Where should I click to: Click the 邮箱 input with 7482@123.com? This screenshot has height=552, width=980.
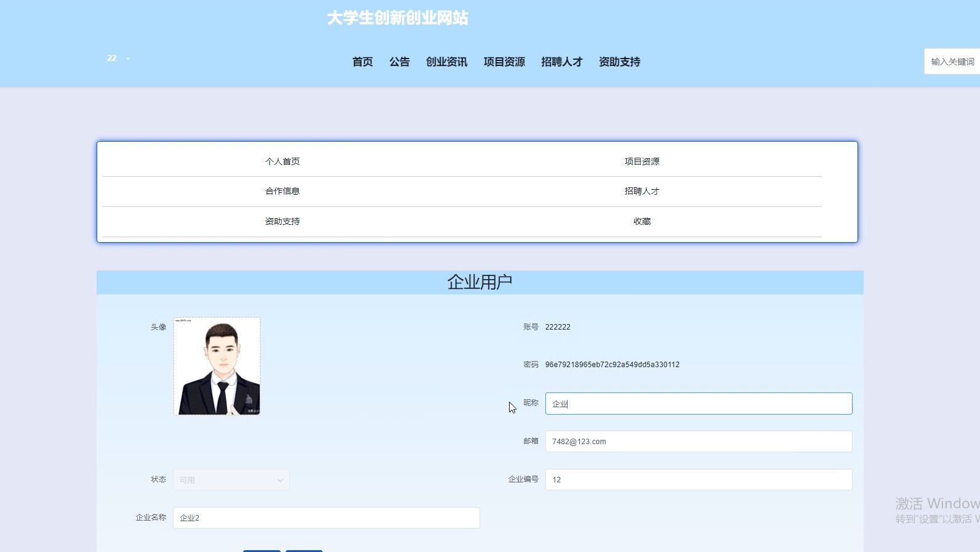point(699,442)
